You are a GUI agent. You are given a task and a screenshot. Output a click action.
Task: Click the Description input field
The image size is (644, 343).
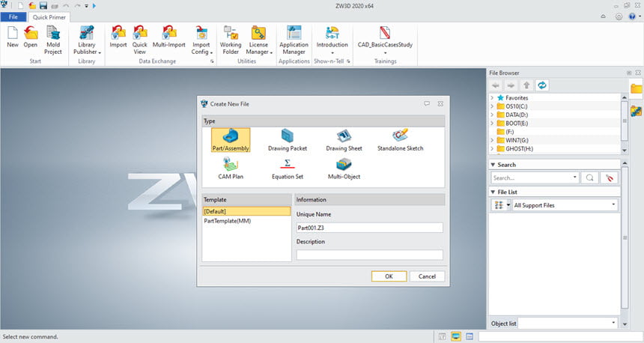click(370, 255)
